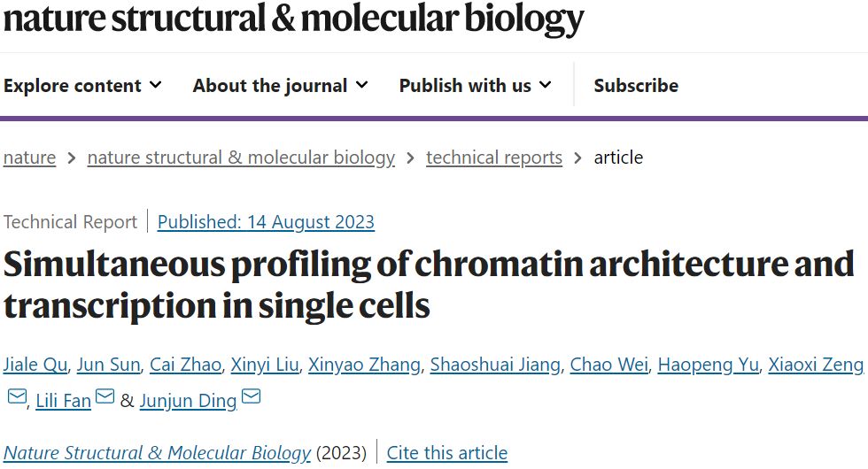This screenshot has width=868, height=469.
Task: Open author Jiale Qu link
Action: [x=35, y=365]
